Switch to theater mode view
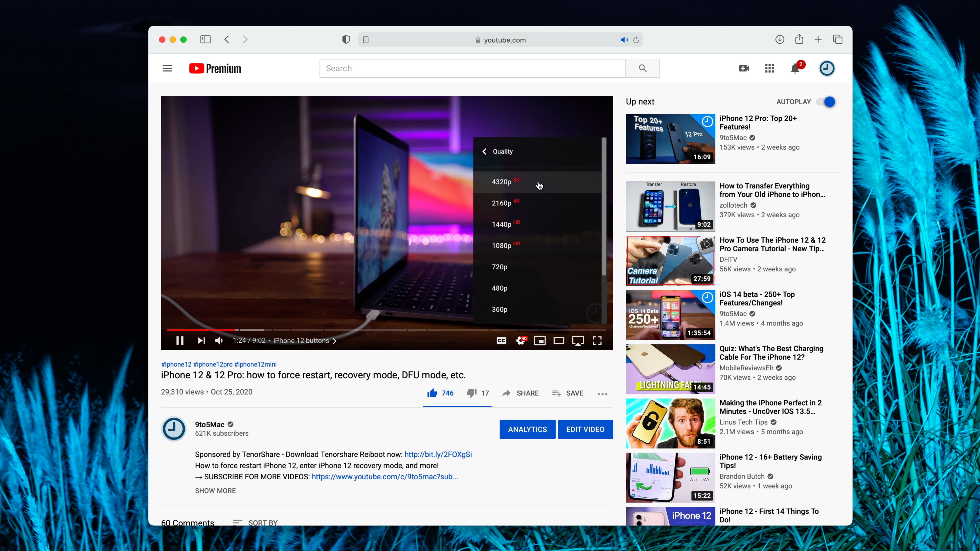Screen dimensions: 980x551 click(x=558, y=340)
